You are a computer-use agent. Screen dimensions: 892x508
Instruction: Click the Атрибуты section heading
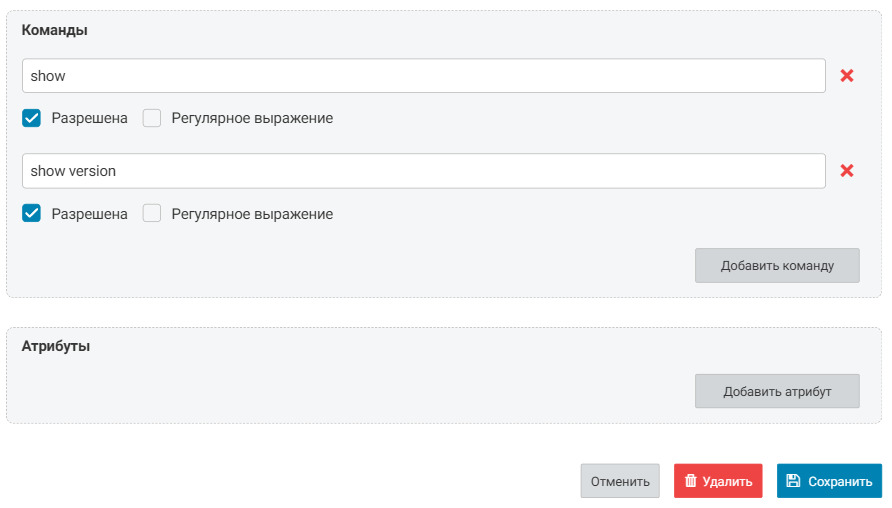coord(56,346)
